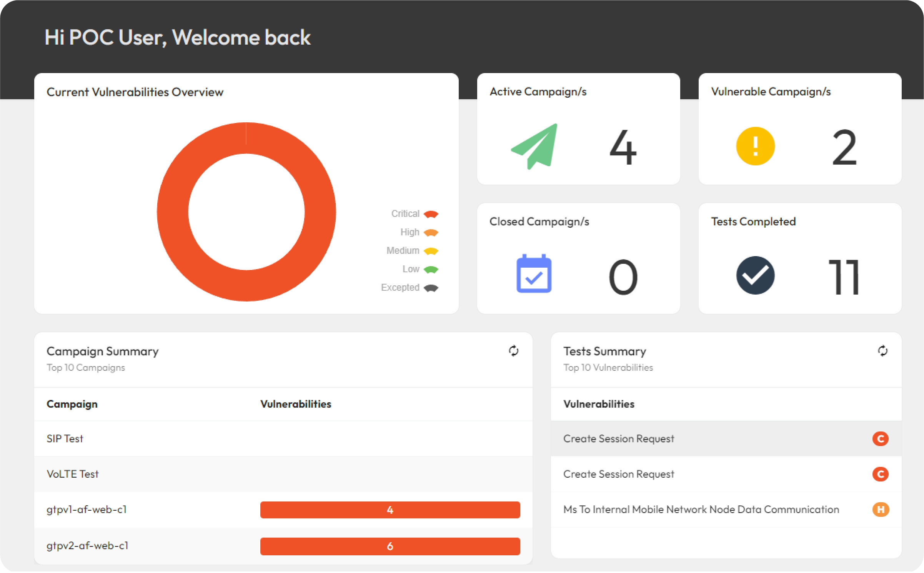Click the gtpv1-af-web-c1 vulnerability bar showing 4

(390, 510)
